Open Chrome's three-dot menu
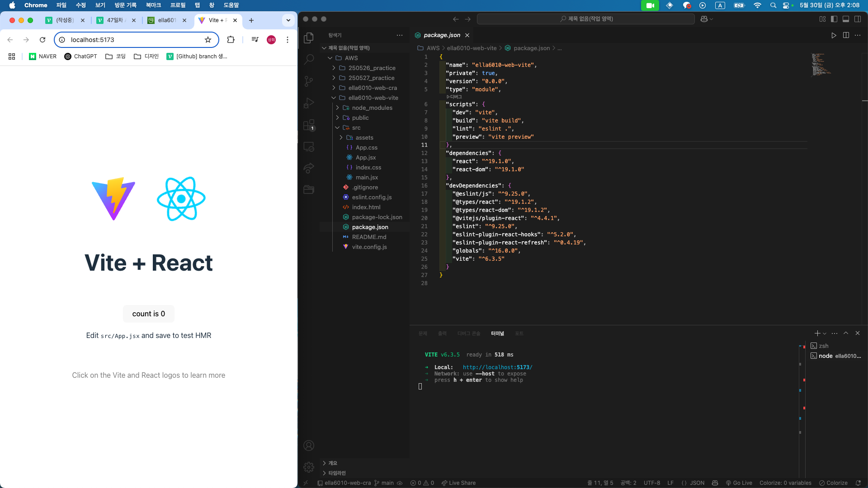Screen dimensions: 868x488 click(288, 40)
